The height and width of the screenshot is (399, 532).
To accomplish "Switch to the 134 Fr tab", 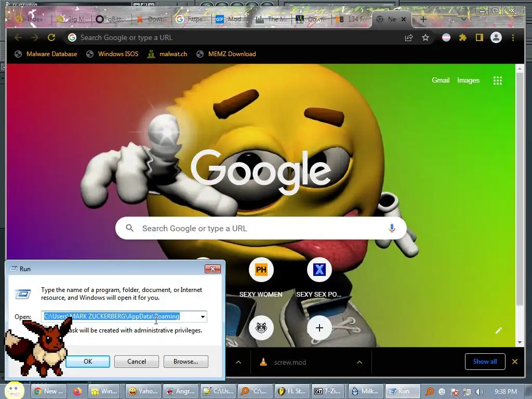I will tap(351, 19).
